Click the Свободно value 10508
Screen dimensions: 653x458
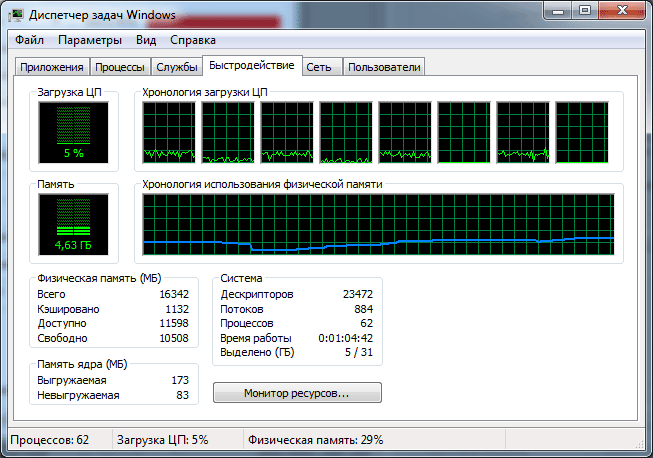(x=174, y=338)
